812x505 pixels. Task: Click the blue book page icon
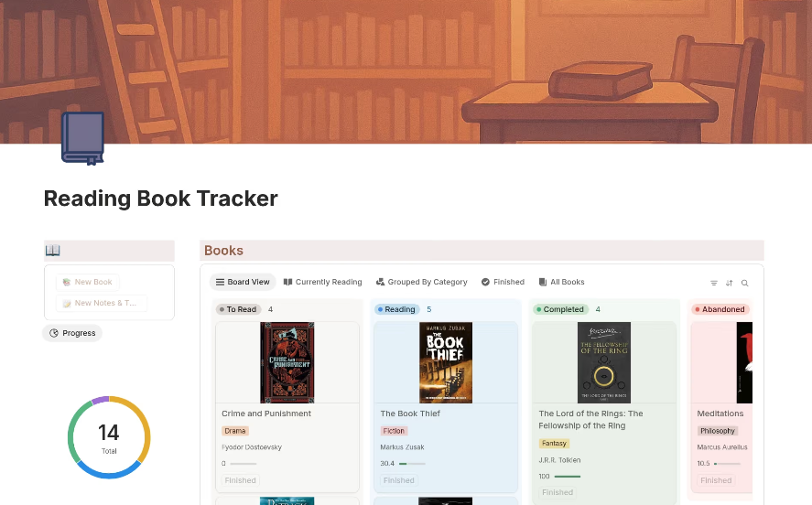coord(82,138)
